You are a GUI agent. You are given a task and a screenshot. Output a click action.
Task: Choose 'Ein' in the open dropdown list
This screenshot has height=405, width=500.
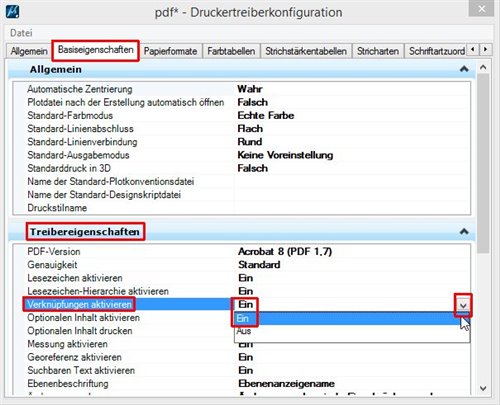coord(352,318)
